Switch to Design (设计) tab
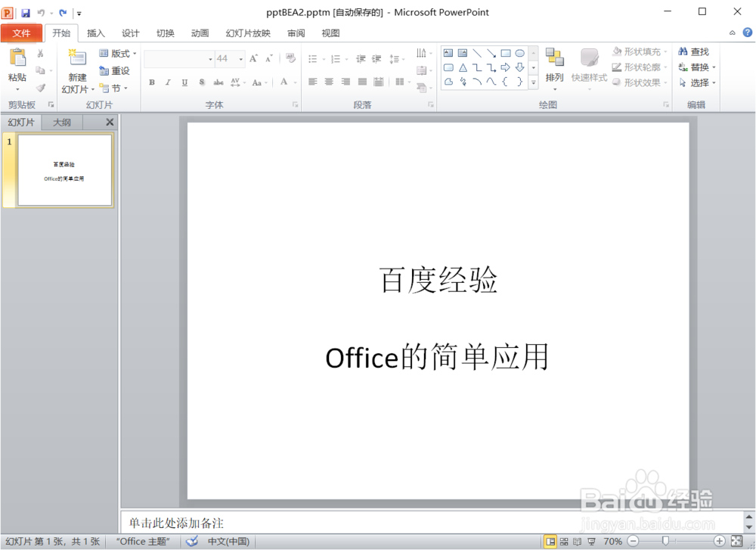Viewport: 756px width, 550px height. 130,33
